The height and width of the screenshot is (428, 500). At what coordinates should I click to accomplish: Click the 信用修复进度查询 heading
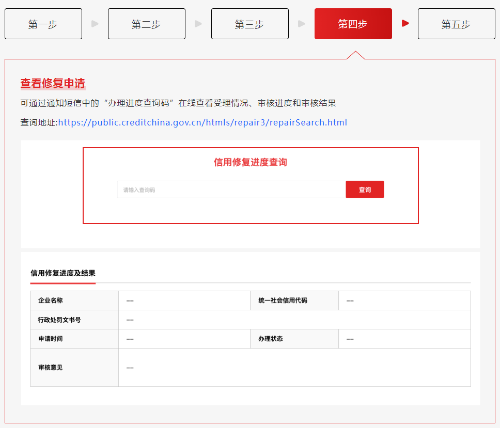(250, 162)
